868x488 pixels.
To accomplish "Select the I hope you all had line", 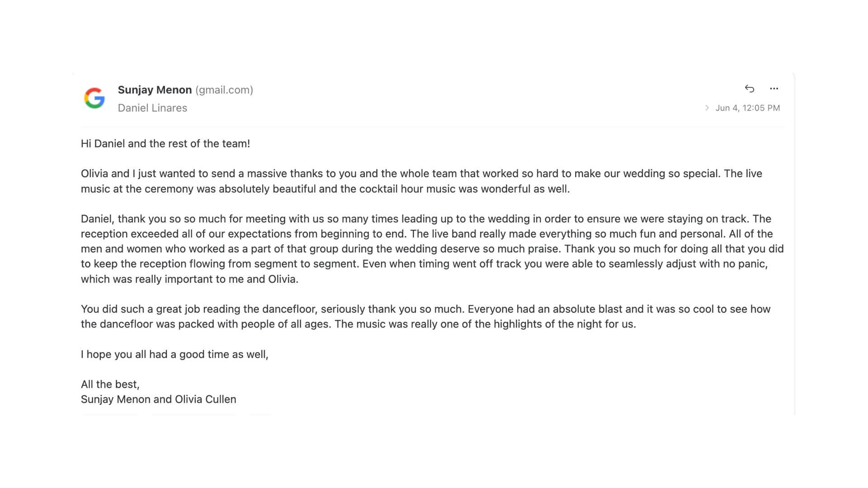I will tap(175, 354).
